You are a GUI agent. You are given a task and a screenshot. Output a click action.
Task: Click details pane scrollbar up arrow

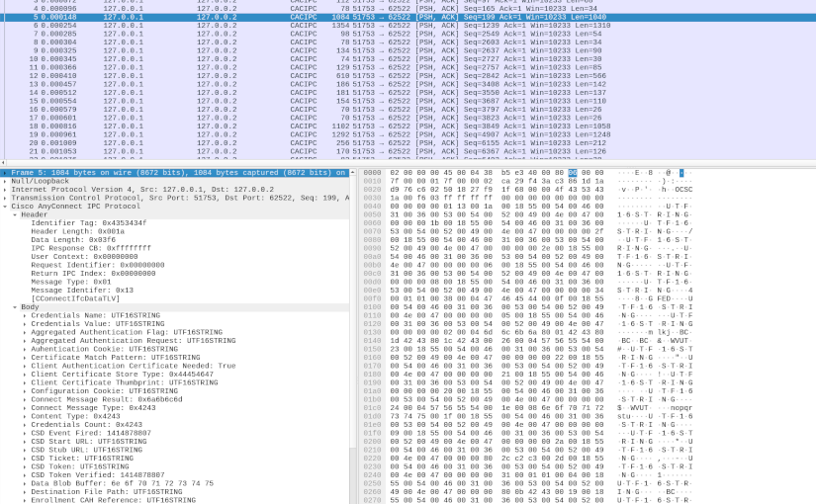pos(353,172)
